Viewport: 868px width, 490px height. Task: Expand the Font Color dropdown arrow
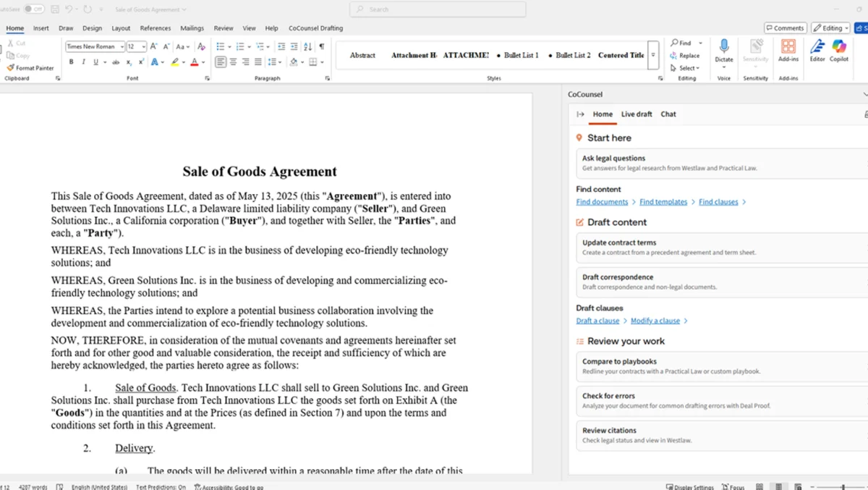(x=203, y=62)
